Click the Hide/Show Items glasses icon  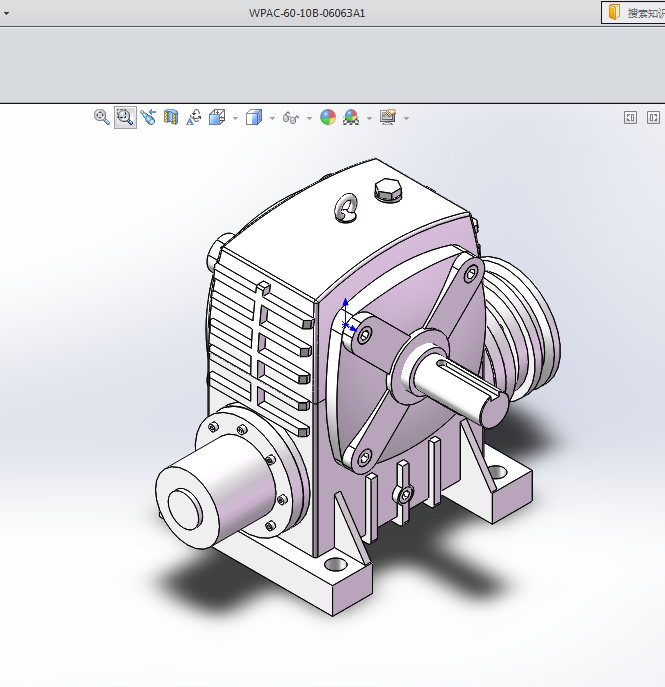(291, 117)
